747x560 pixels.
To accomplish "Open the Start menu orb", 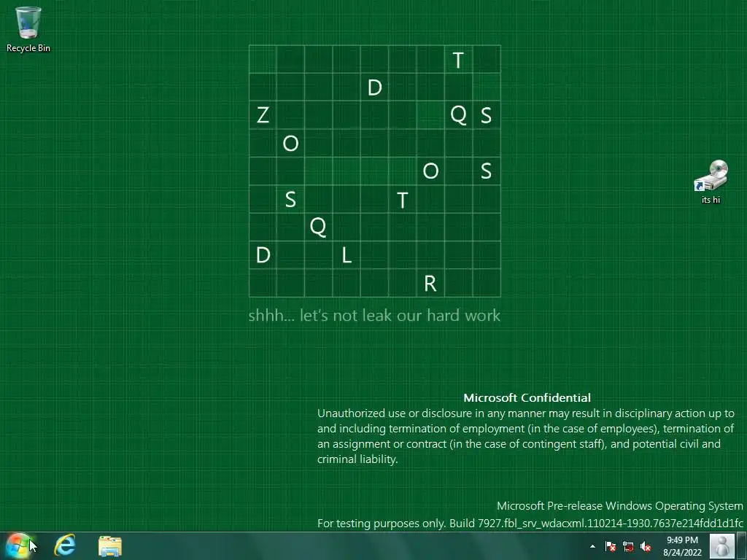I will coord(18,545).
